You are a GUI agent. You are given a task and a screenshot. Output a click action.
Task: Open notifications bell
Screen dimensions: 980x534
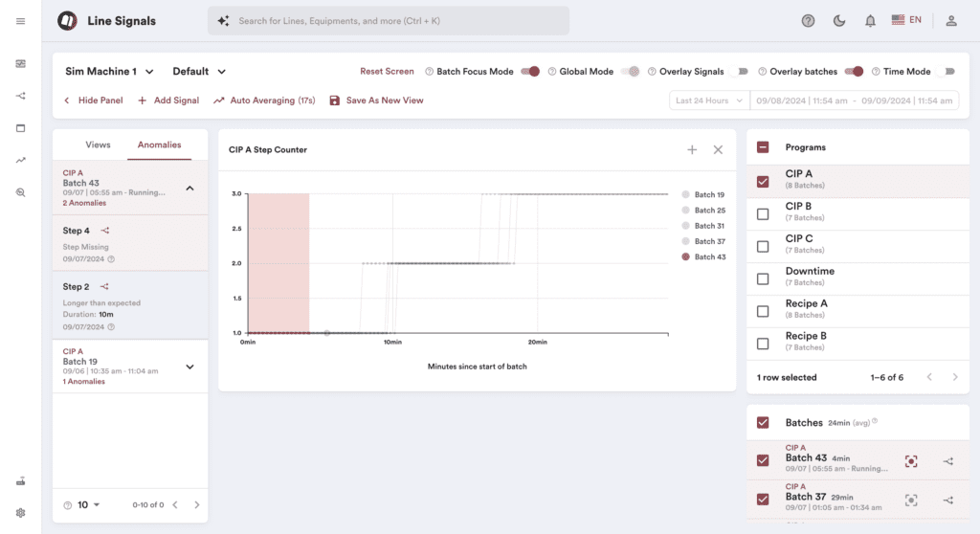pyautogui.click(x=870, y=21)
